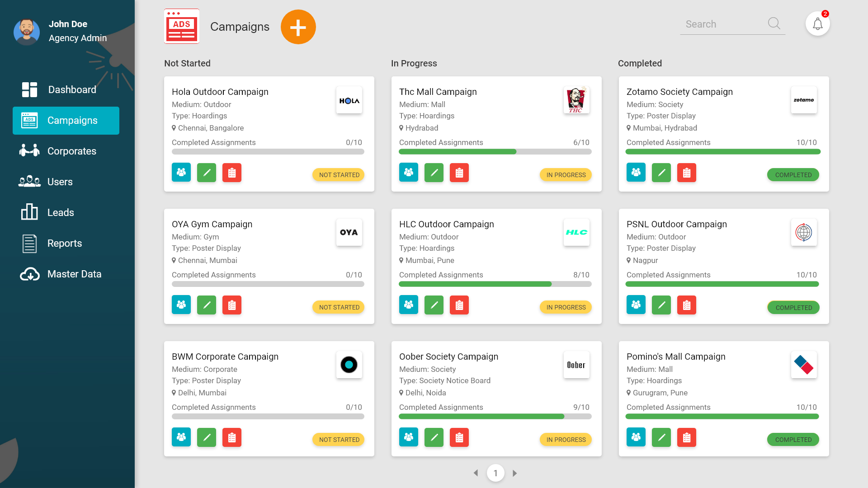
Task: Open team icon on Hola Outdoor Campaign
Action: (181, 173)
